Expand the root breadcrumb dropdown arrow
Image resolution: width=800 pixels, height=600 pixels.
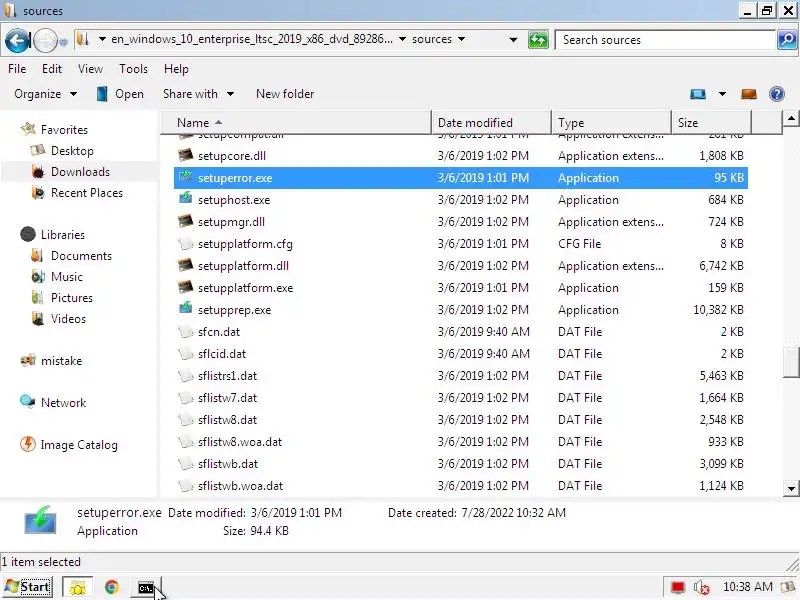coord(102,39)
